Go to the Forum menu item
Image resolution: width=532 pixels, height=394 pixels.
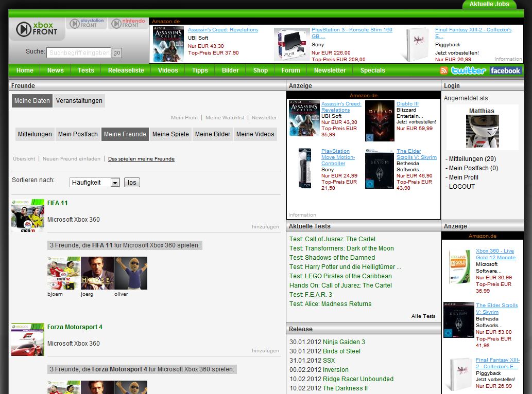[x=290, y=70]
